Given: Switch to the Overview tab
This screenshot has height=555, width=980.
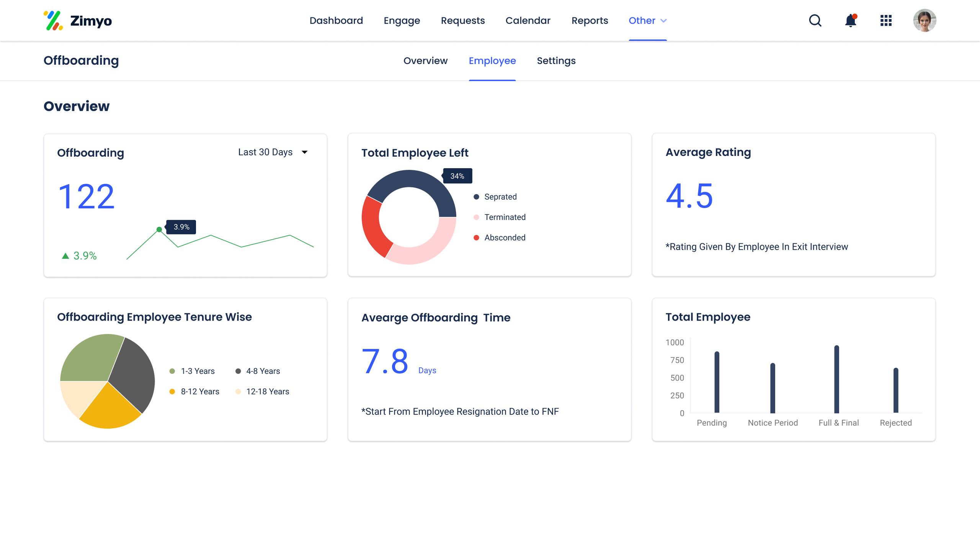Looking at the screenshot, I should pos(425,61).
